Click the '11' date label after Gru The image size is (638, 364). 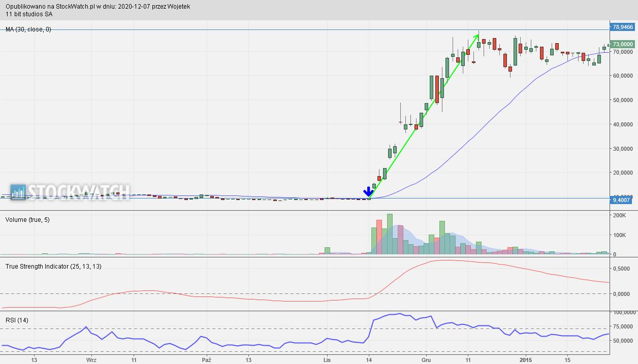468,360
